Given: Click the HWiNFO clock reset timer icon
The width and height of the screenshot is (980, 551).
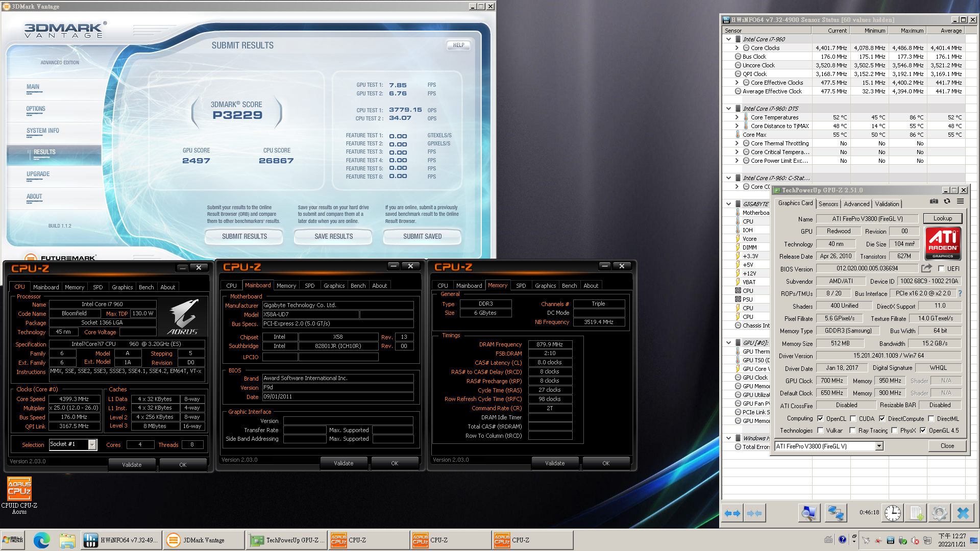Looking at the screenshot, I should click(x=892, y=513).
